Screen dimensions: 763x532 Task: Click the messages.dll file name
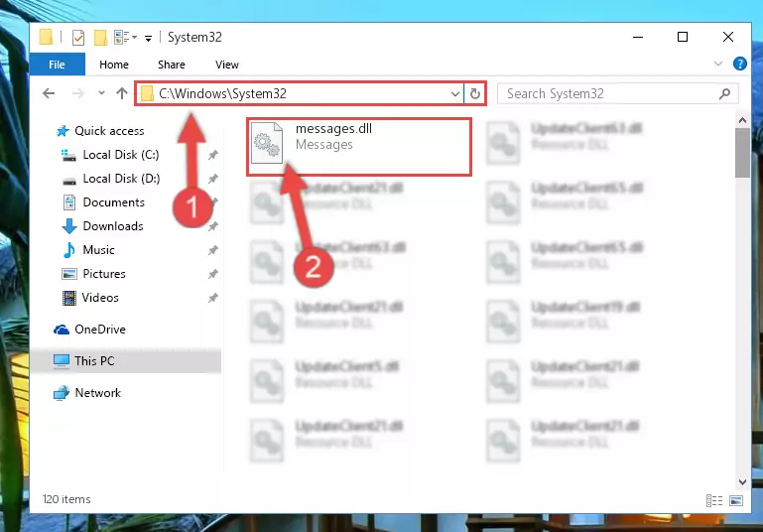coord(333,128)
